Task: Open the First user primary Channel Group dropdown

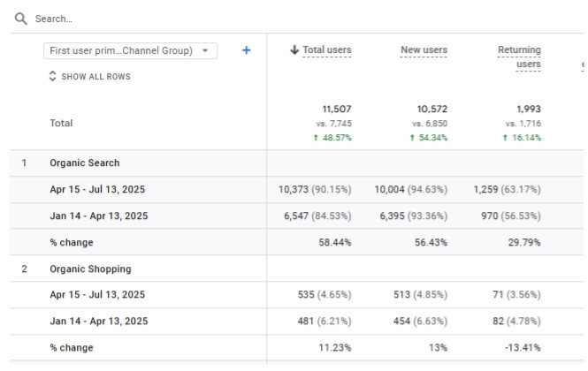Action: (x=130, y=51)
